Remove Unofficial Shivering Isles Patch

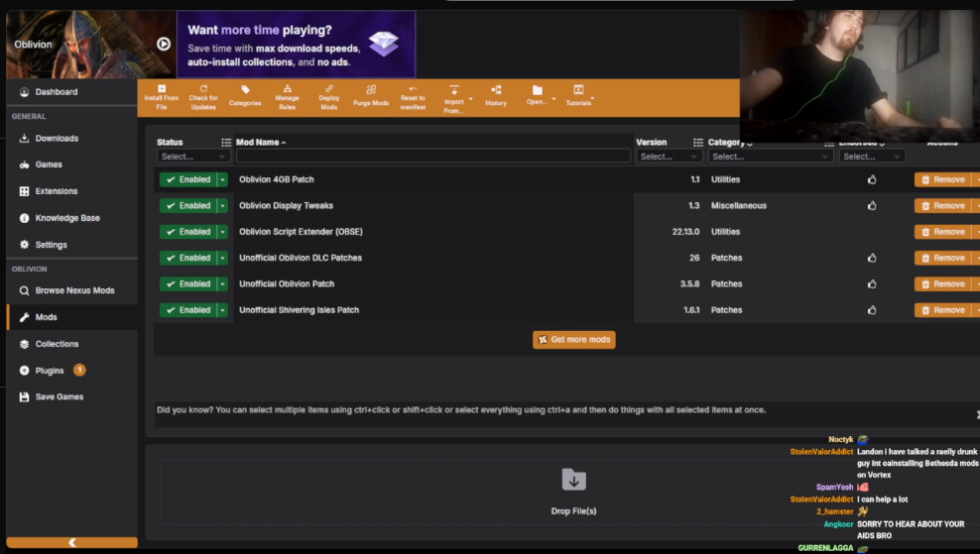click(x=942, y=310)
